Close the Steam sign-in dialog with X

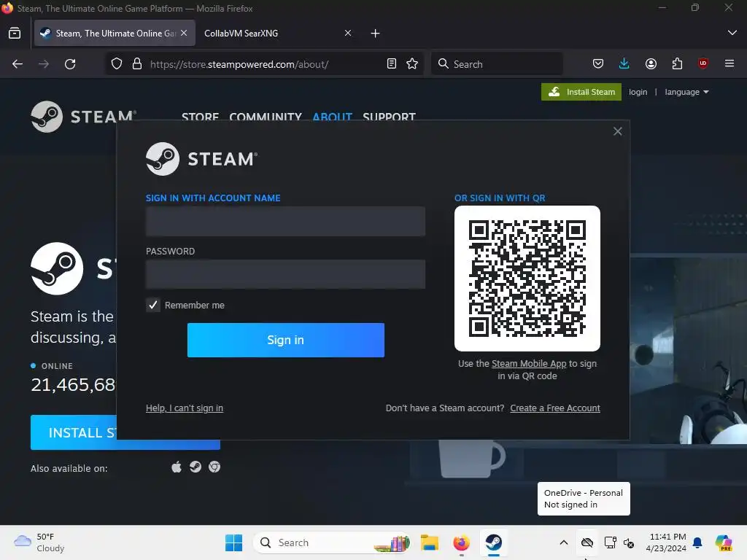tap(617, 131)
